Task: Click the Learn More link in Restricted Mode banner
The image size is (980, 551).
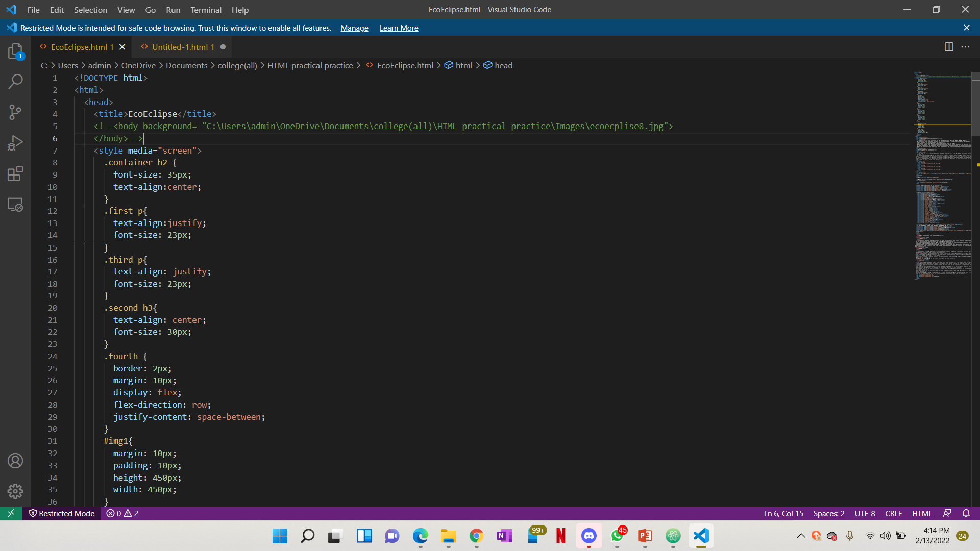Action: (x=399, y=28)
